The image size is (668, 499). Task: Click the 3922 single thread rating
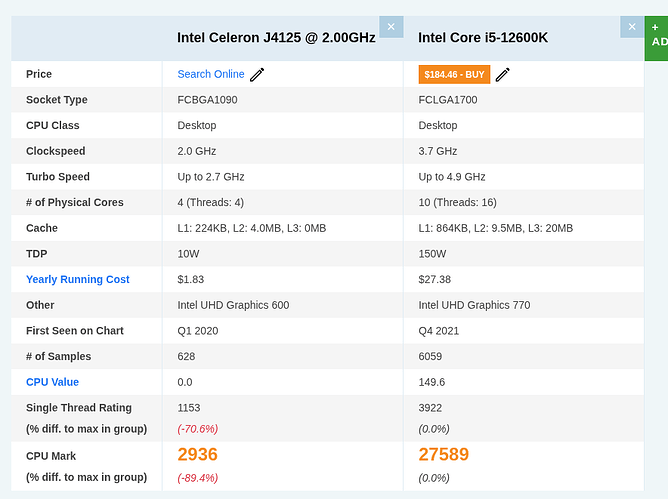[430, 408]
